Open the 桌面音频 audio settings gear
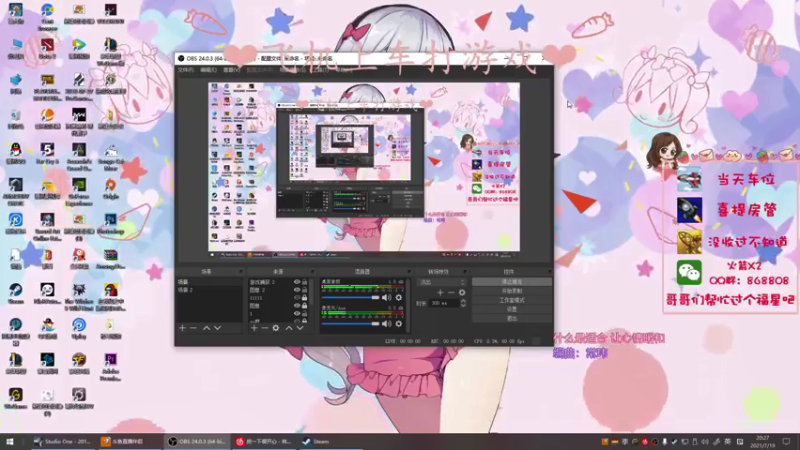Screen dimensions: 800x450 click(x=399, y=297)
